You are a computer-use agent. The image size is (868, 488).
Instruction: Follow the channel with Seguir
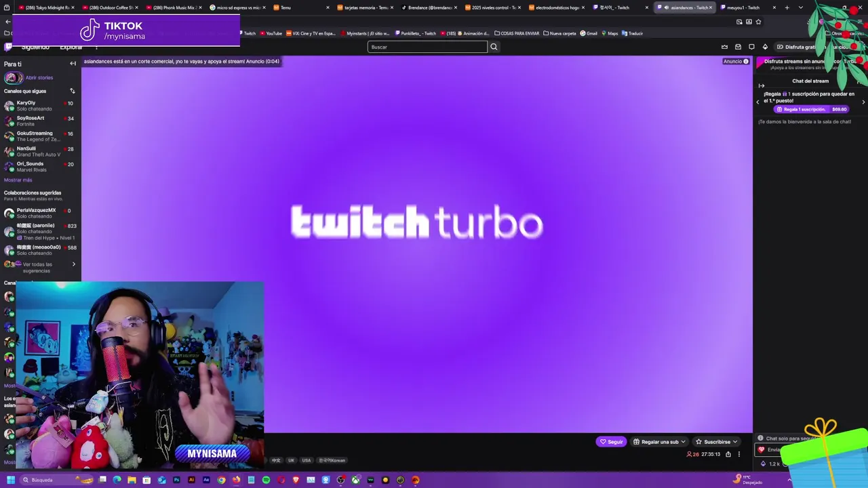pyautogui.click(x=611, y=442)
